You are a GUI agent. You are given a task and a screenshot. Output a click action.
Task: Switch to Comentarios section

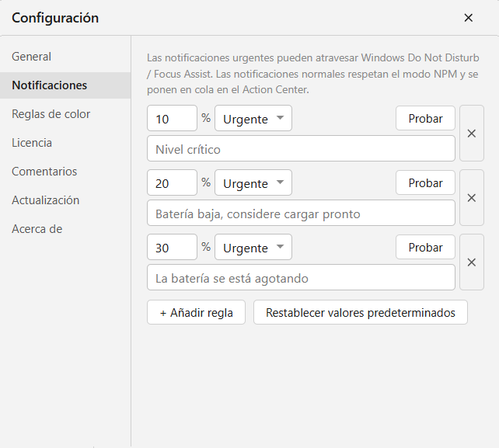pyautogui.click(x=65, y=172)
